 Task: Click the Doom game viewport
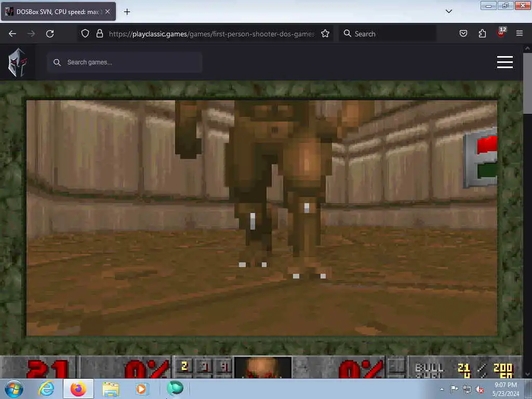[262, 218]
